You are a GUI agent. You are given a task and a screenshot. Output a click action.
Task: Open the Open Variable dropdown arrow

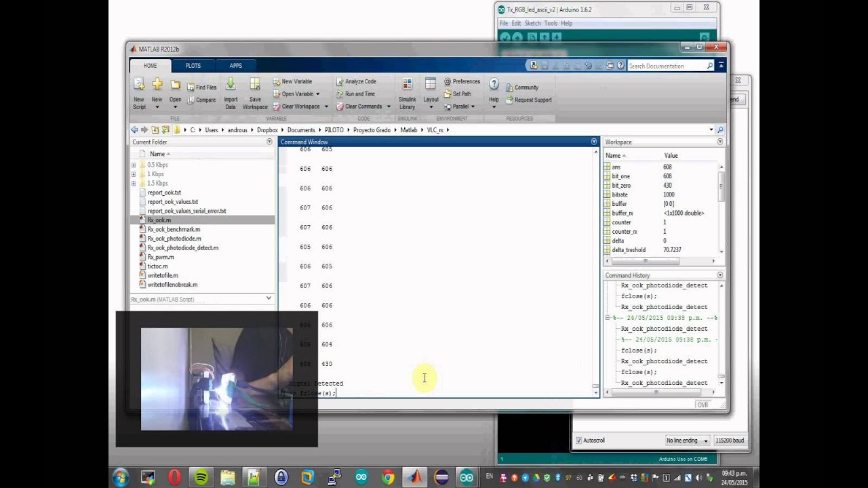(319, 94)
